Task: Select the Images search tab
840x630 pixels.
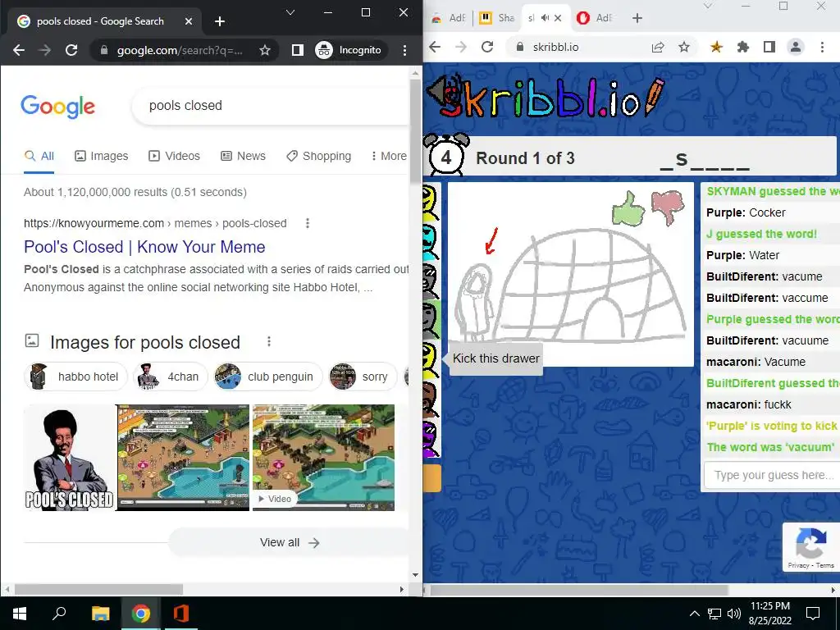Action: [101, 156]
